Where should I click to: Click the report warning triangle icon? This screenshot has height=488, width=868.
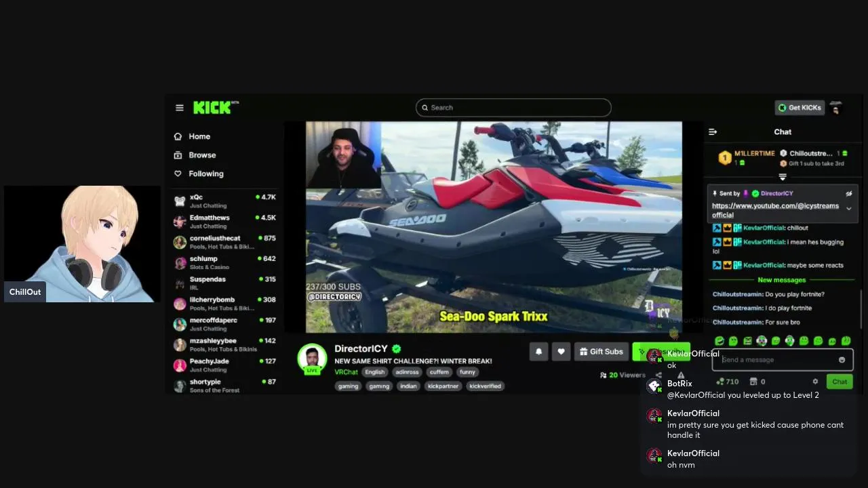click(x=681, y=375)
